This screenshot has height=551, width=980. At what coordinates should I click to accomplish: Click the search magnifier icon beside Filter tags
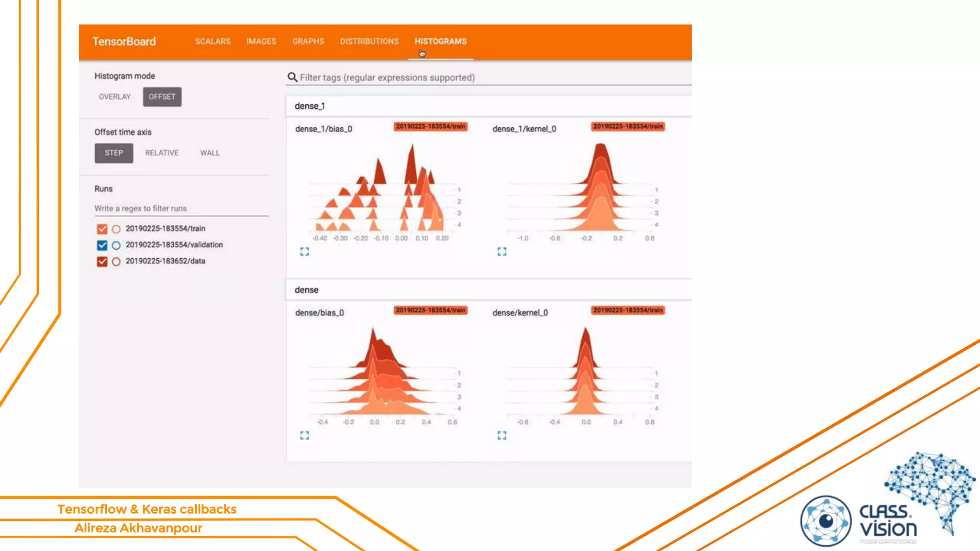coord(292,77)
